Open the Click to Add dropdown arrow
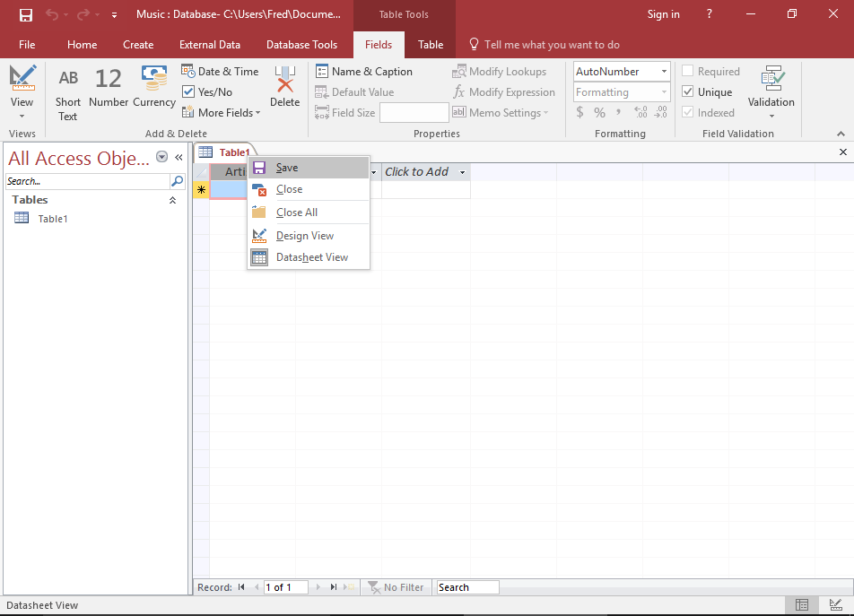854x616 pixels. pos(462,172)
